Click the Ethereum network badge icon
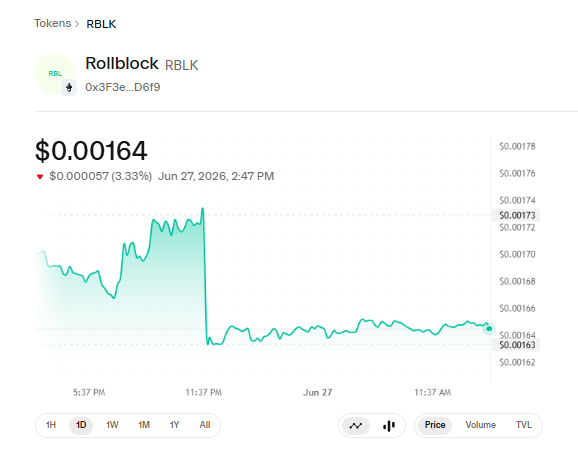Image resolution: width=578 pixels, height=466 pixels. [69, 88]
